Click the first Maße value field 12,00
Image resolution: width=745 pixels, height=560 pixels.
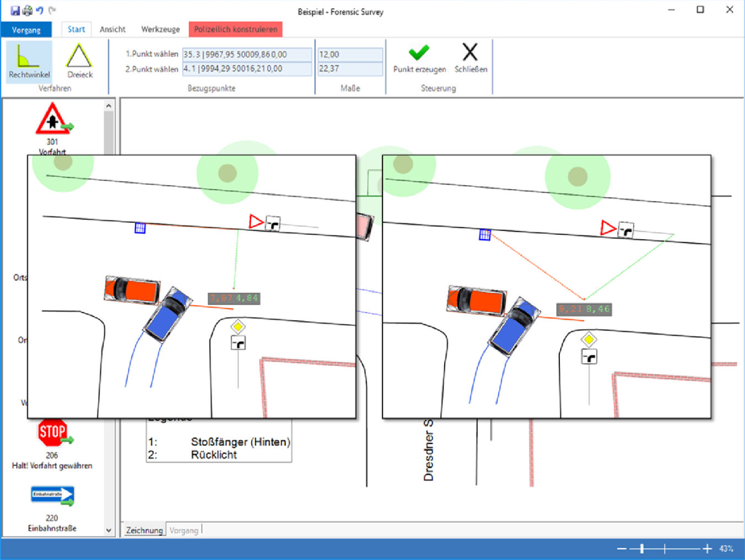tap(350, 55)
